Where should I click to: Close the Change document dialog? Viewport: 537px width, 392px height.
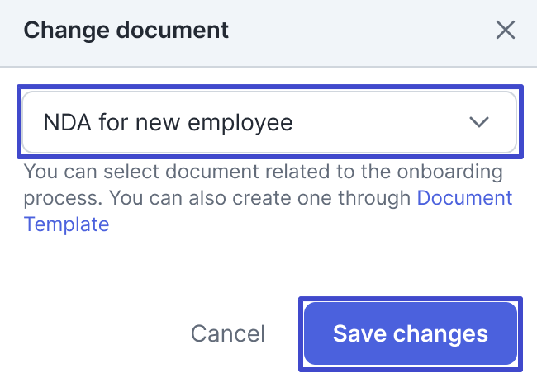click(x=505, y=31)
